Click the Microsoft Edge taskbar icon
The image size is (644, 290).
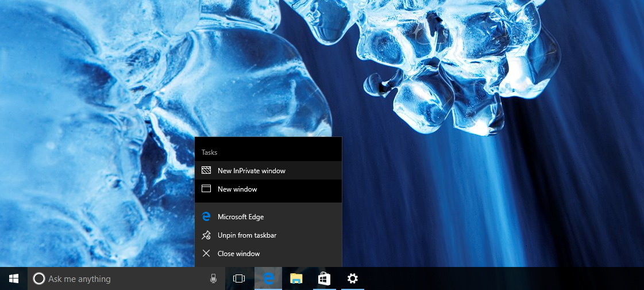tap(268, 278)
